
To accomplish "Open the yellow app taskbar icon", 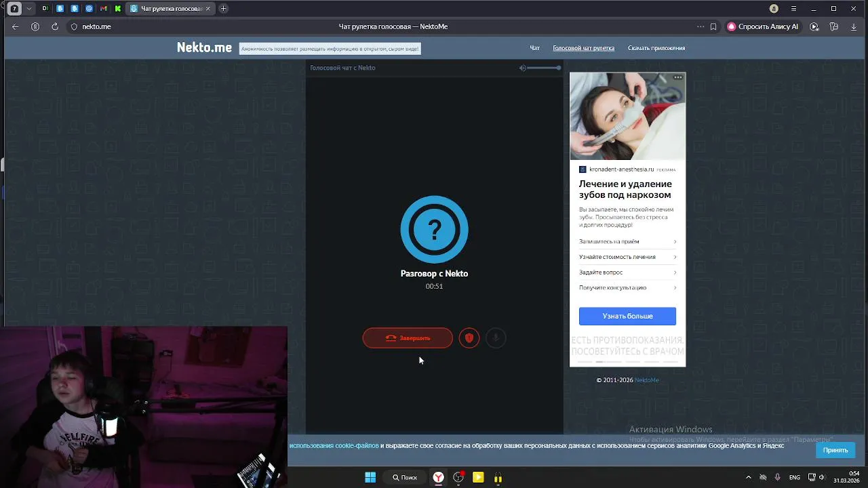I will click(478, 477).
